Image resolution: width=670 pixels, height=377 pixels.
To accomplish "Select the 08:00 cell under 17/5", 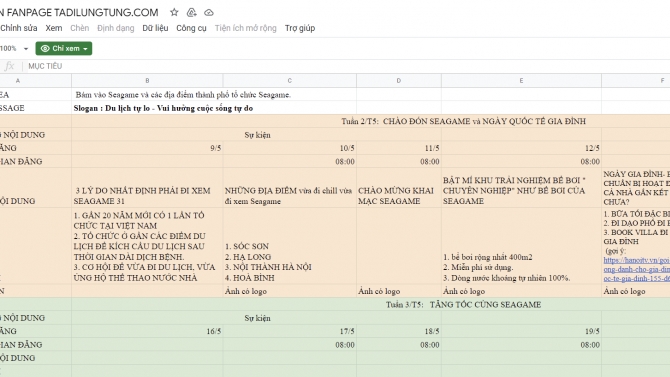I will [290, 345].
